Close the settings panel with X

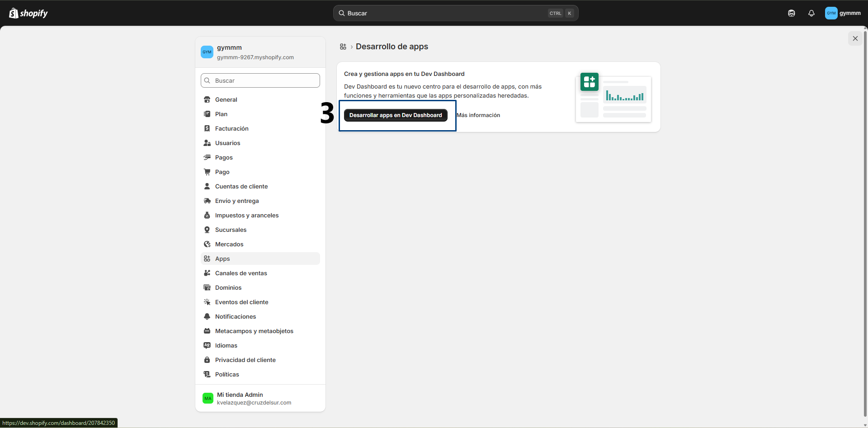point(855,38)
